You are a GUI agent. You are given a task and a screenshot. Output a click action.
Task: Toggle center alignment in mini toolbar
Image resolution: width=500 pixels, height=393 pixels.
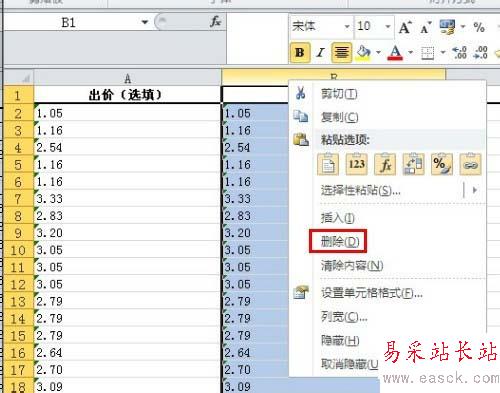click(x=342, y=52)
